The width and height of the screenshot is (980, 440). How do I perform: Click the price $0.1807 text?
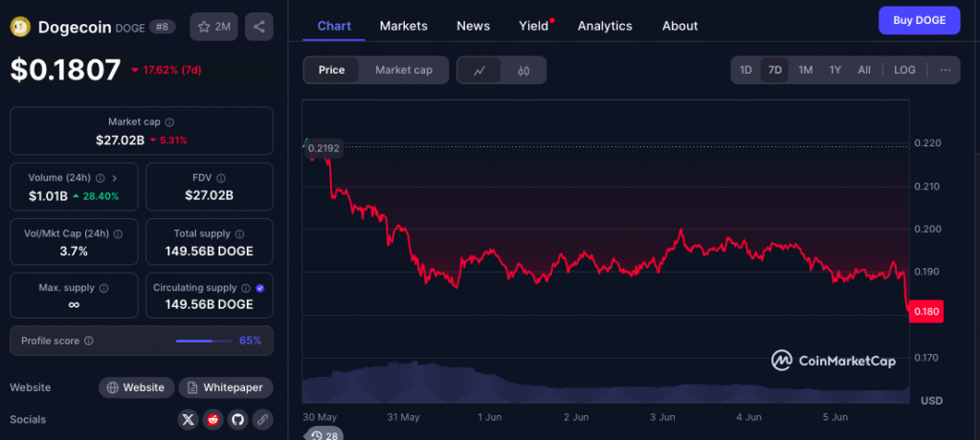(66, 70)
